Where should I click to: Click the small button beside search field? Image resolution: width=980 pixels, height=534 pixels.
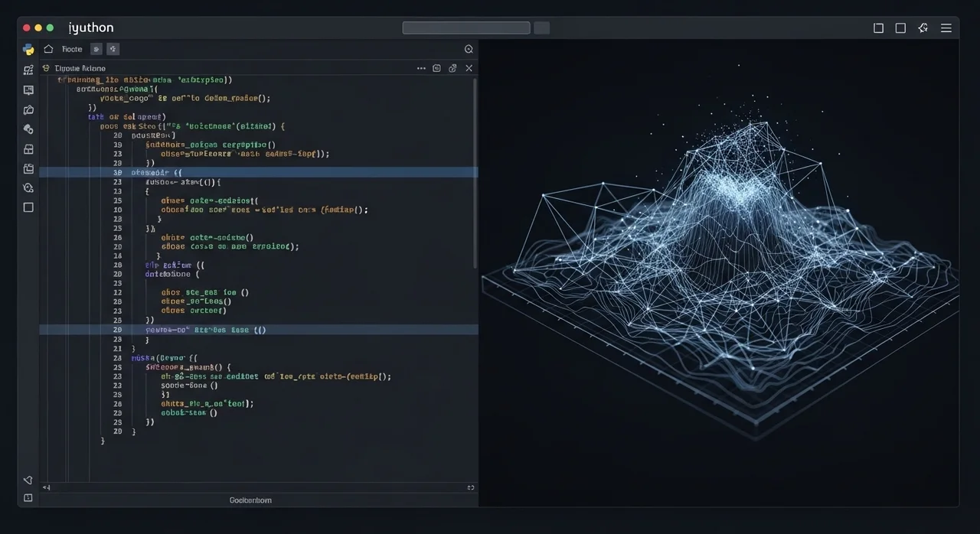point(541,28)
